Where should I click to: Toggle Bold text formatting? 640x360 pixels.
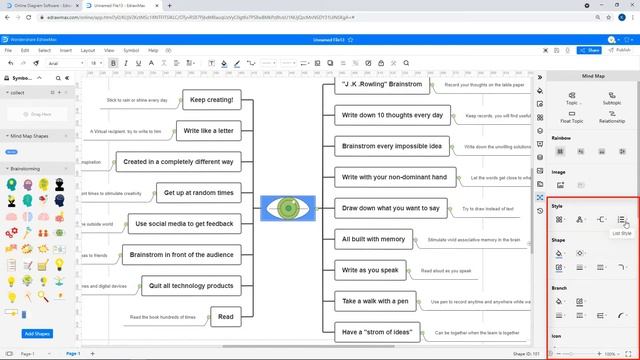click(113, 63)
